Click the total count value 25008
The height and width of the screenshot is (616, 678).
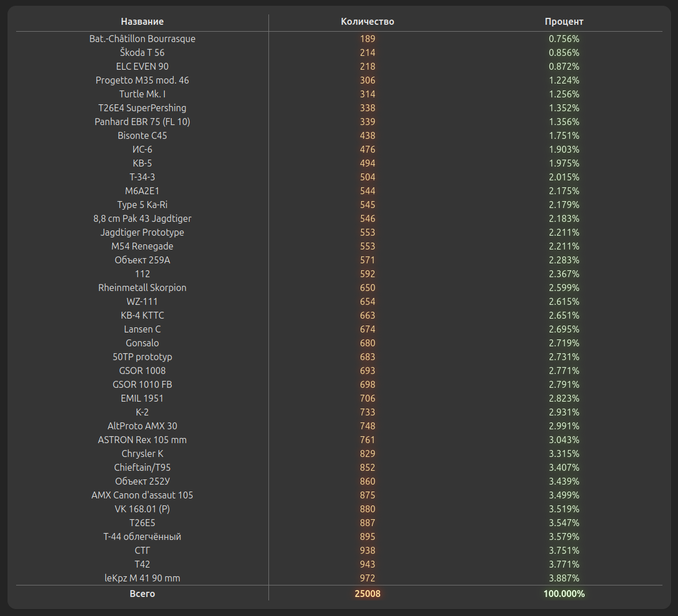coord(368,594)
